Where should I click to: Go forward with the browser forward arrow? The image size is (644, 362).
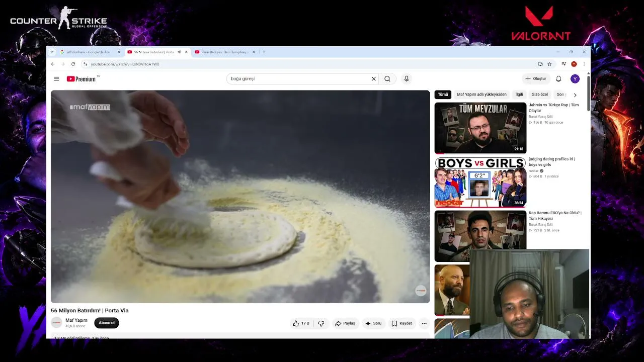[63, 64]
